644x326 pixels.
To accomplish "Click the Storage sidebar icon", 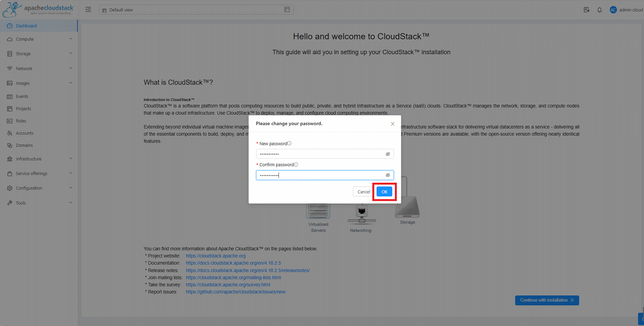I will coord(10,54).
